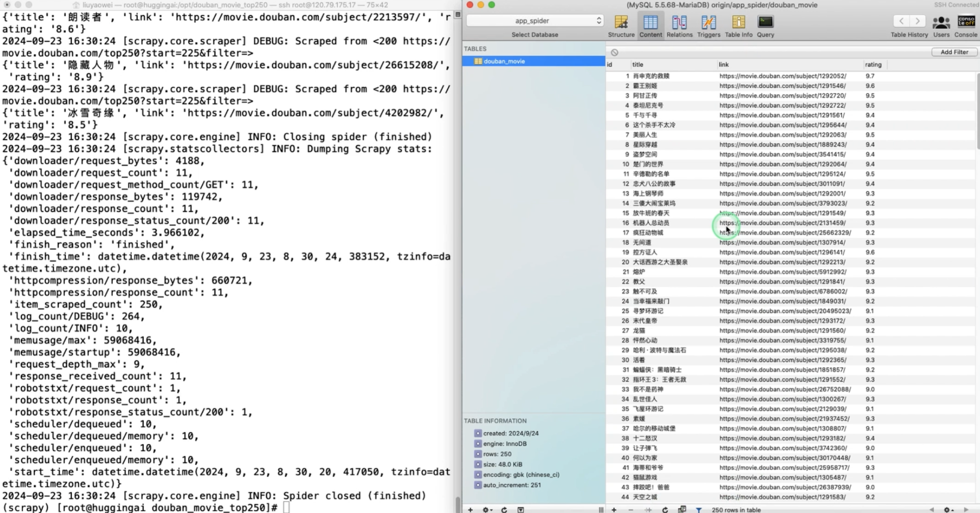Click the content table vertical scrollbar
Image resolution: width=980 pixels, height=513 pixels.
pos(978,111)
